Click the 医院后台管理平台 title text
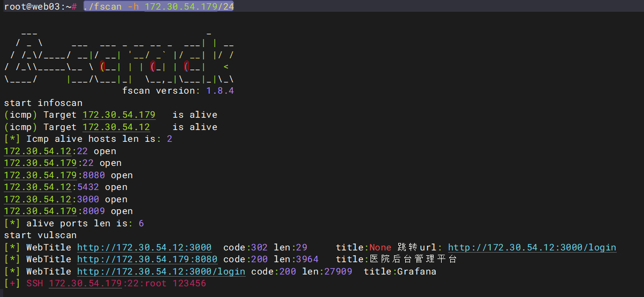 coord(413,260)
